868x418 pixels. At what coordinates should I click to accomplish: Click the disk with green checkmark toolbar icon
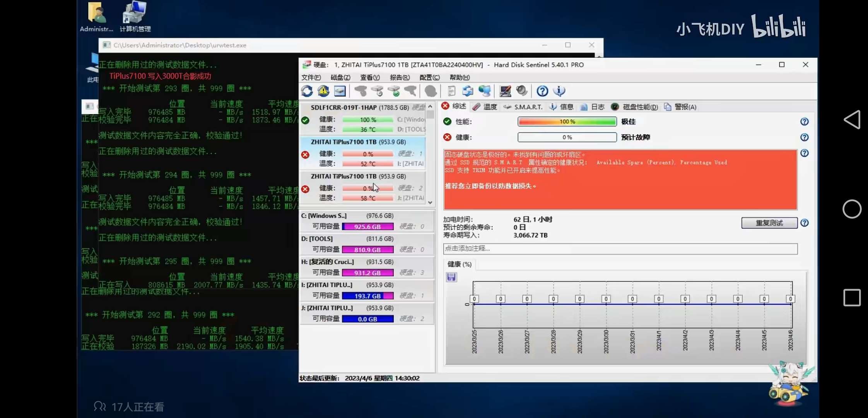coord(394,91)
